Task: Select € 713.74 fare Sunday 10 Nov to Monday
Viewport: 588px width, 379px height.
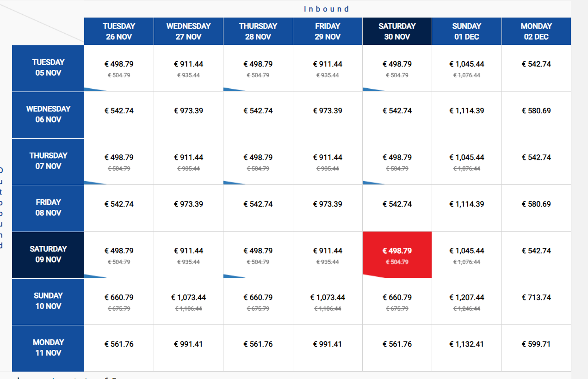Action: point(536,301)
